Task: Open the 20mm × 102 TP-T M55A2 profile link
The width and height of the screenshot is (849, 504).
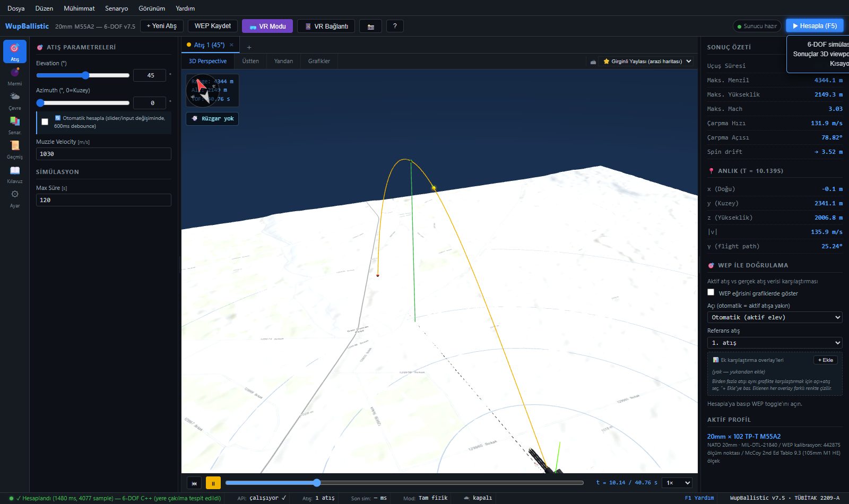Action: [x=744, y=437]
